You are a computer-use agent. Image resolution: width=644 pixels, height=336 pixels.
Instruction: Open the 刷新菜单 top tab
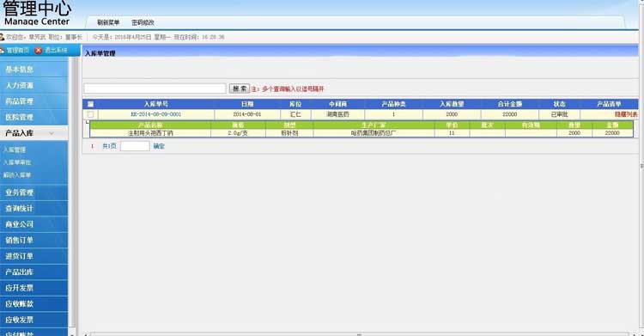pos(108,22)
